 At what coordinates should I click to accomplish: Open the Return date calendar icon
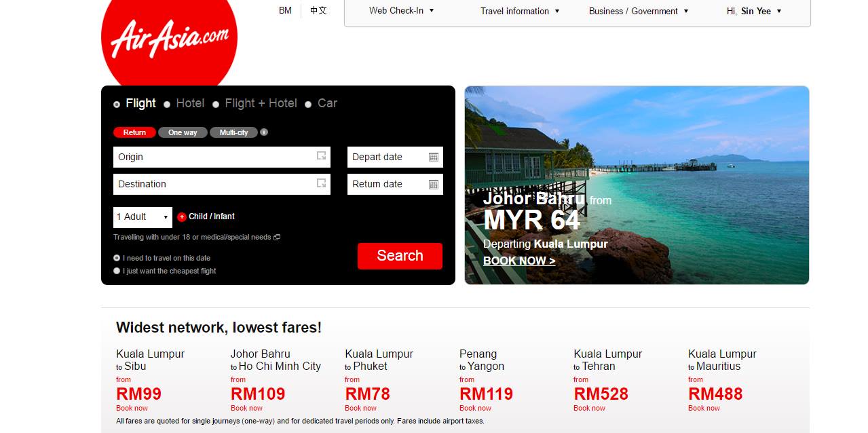[x=434, y=184]
